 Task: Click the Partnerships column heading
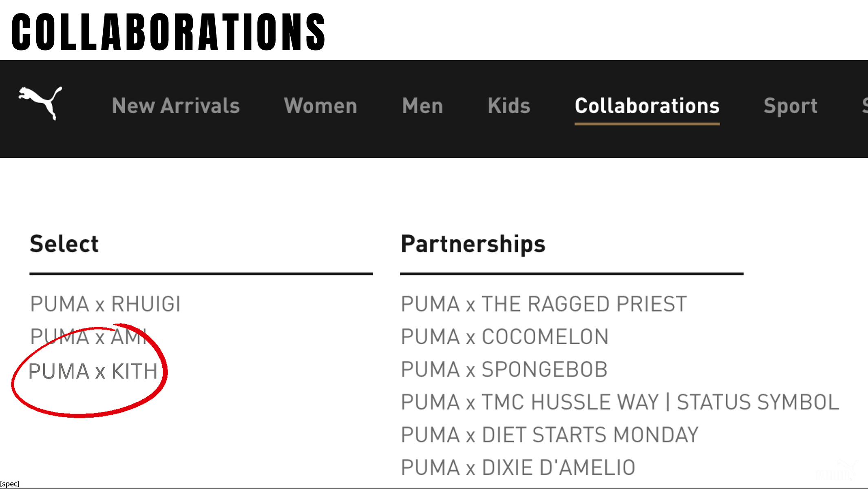tap(473, 245)
